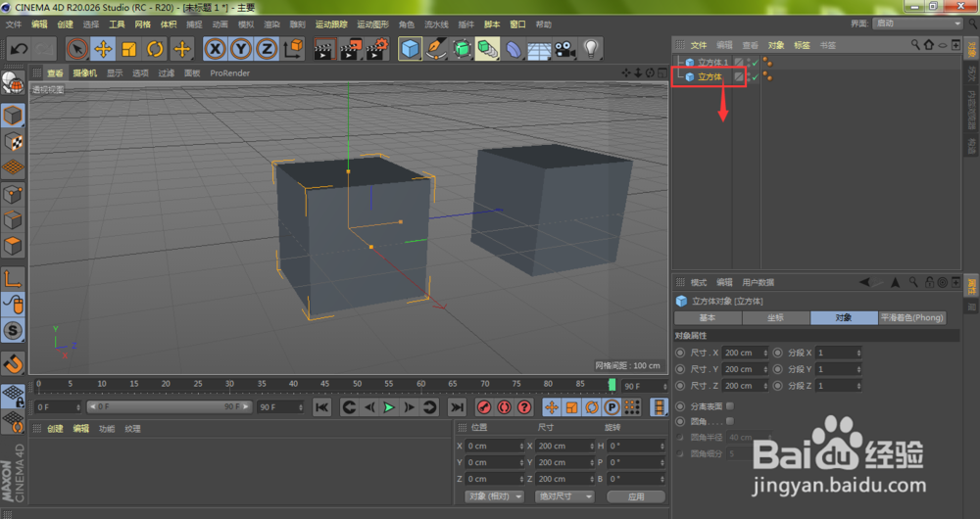Toggle the 尺寸 . Y animation dot
Viewport: 980px width, 519px height.
(x=680, y=369)
